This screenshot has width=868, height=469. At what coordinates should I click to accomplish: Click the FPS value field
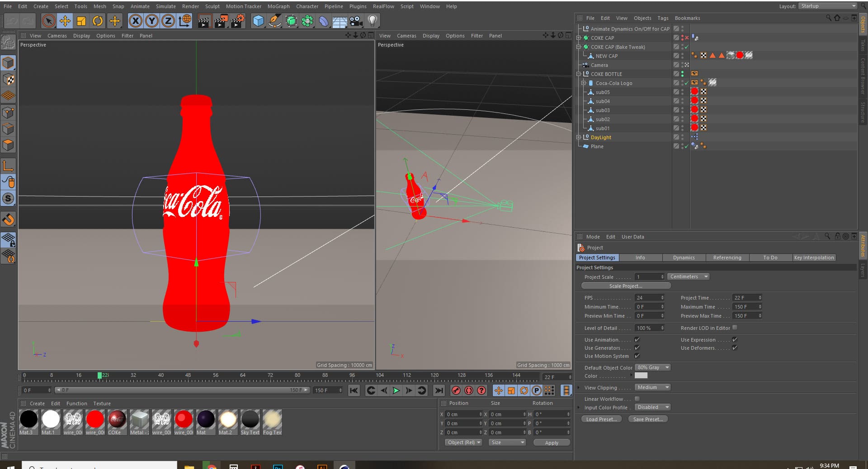[x=650, y=298]
